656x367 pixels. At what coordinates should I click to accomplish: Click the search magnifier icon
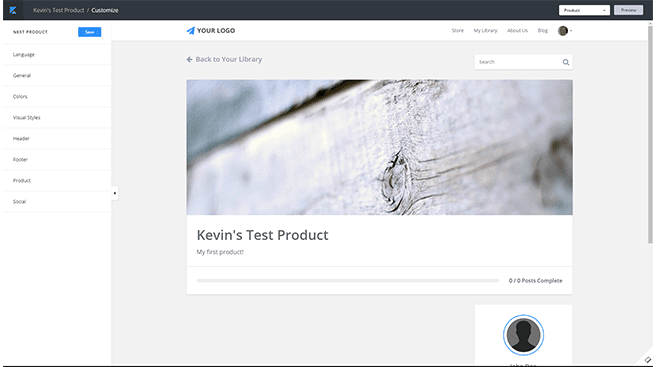(x=566, y=62)
